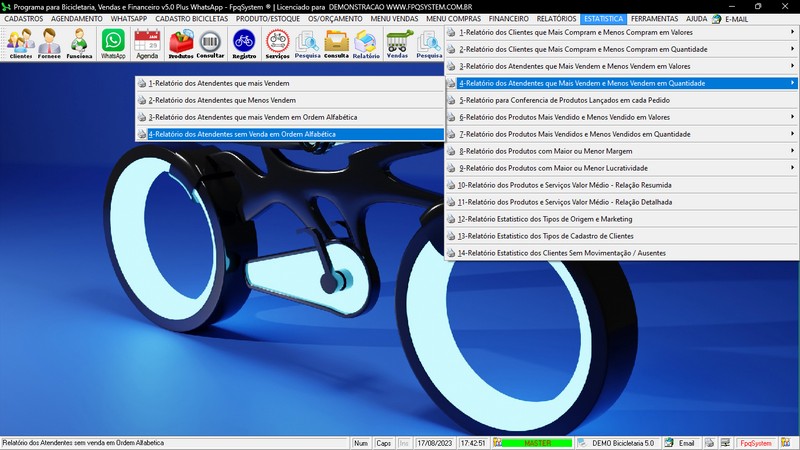Open the CADASTRO BICICLETAS menu
Screen dimensions: 800x450
pyautogui.click(x=192, y=19)
